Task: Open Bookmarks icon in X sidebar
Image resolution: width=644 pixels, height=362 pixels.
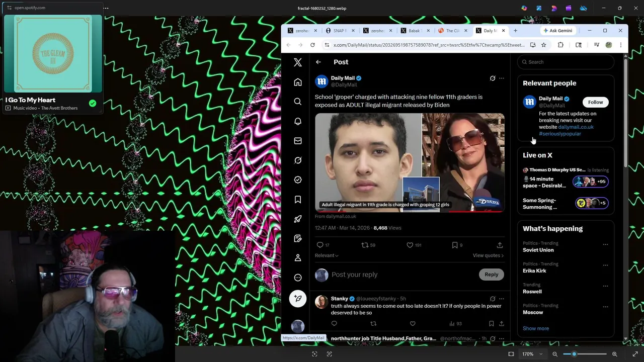Action: 298,200
